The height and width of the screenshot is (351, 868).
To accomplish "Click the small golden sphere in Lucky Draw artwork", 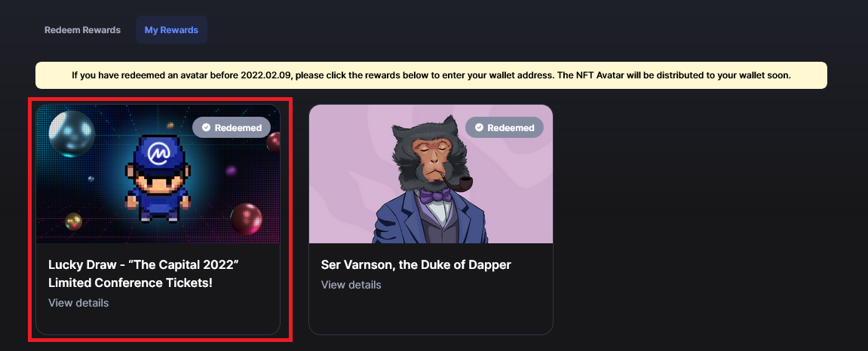I will [73, 221].
